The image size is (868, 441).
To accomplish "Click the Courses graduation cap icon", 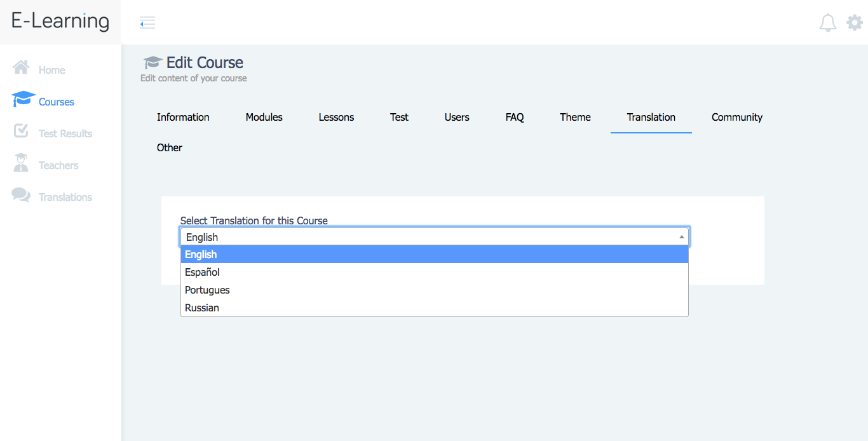I will pyautogui.click(x=23, y=99).
